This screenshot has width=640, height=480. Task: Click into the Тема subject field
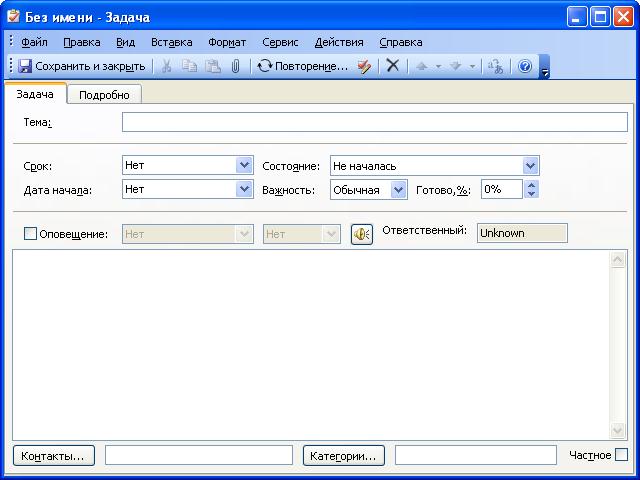click(375, 122)
